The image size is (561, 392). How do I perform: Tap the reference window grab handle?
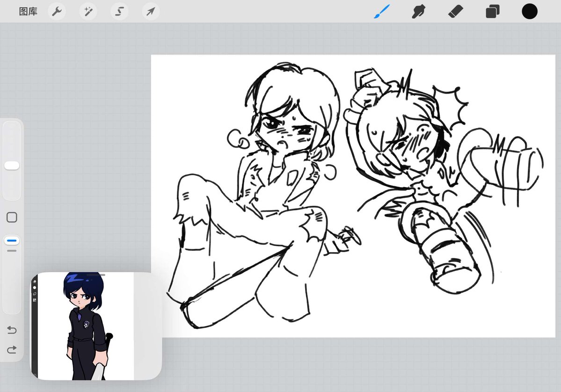(x=96, y=275)
